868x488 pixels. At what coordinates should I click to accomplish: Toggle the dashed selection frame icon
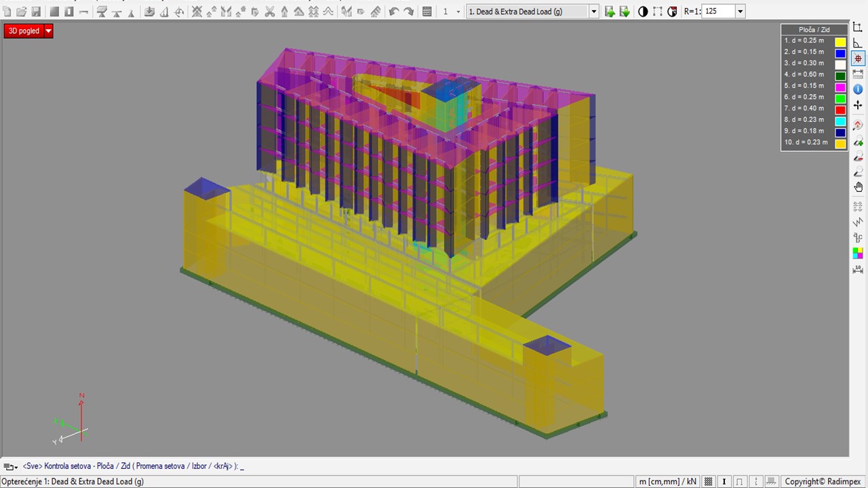click(658, 12)
